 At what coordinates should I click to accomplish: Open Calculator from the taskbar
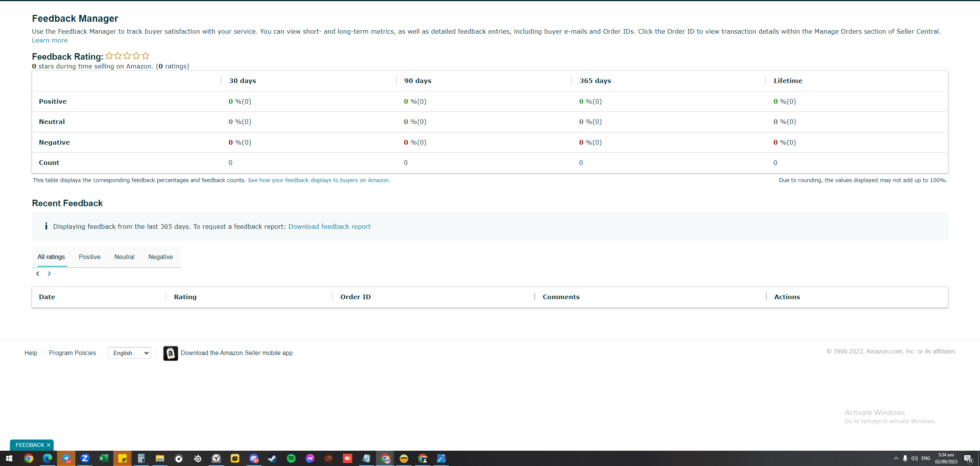[141, 458]
